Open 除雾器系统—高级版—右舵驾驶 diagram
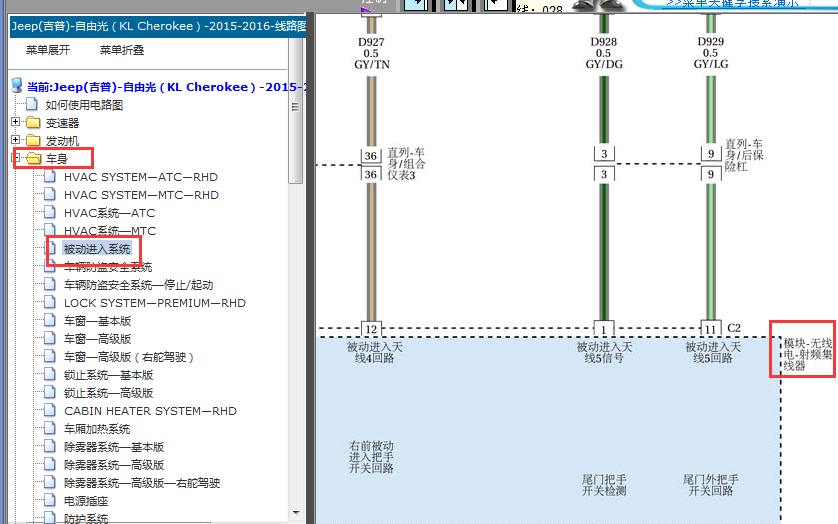The width and height of the screenshot is (838, 524). [x=142, y=483]
